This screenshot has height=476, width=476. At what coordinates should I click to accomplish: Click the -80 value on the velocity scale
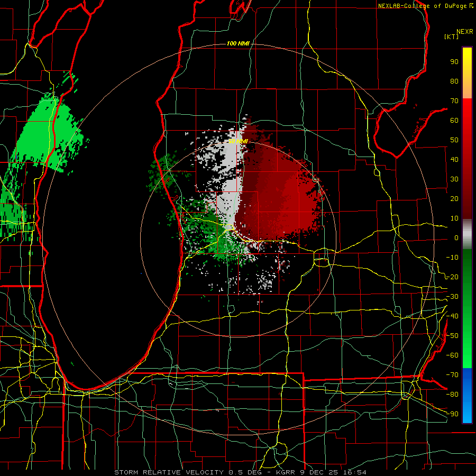click(x=452, y=395)
